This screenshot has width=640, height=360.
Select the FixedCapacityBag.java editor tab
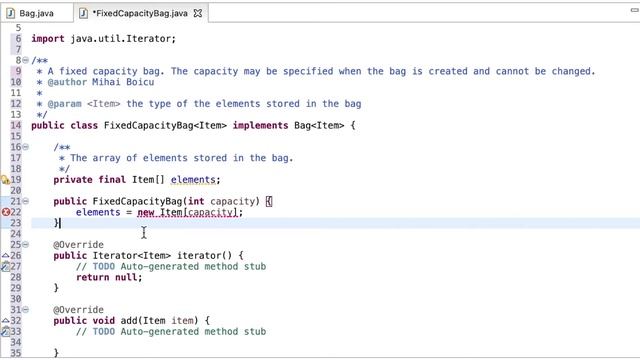(140, 13)
